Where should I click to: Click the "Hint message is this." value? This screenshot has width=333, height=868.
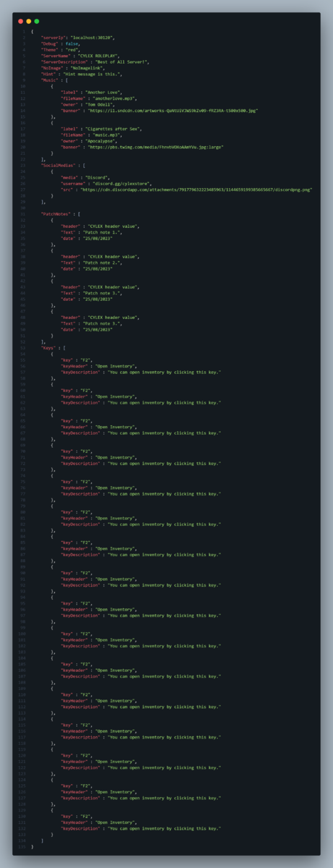tap(90, 74)
